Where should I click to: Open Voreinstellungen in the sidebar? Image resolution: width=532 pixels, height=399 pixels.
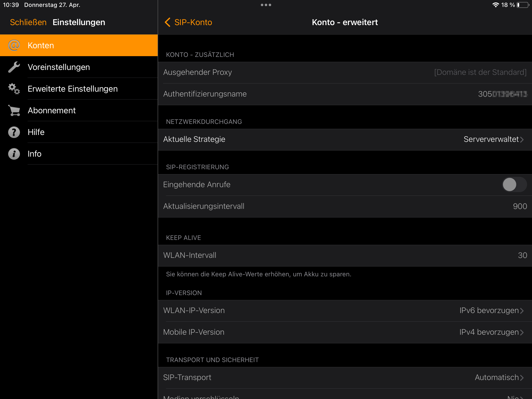tap(79, 67)
